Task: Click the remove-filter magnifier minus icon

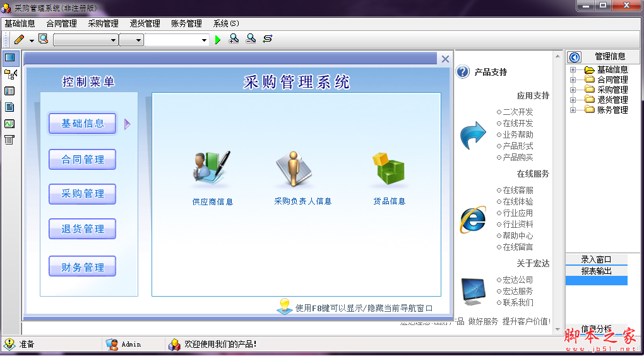Action: pos(251,39)
